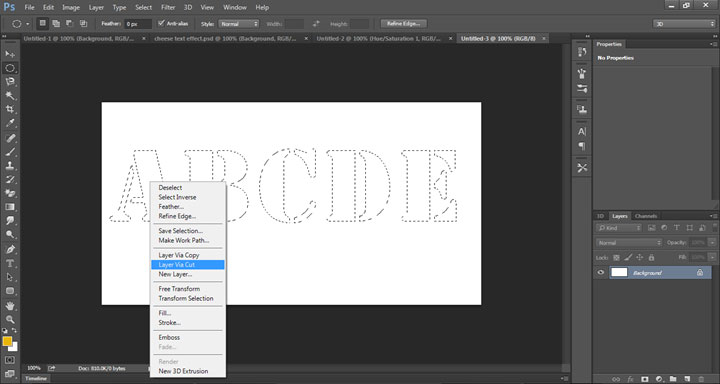Uncheck the Anti-alias checkbox

[x=161, y=23]
